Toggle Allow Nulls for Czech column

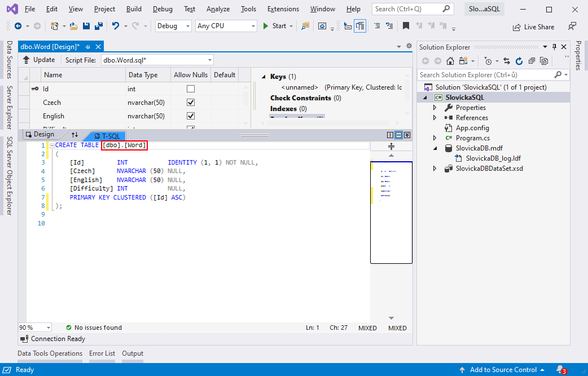point(191,102)
